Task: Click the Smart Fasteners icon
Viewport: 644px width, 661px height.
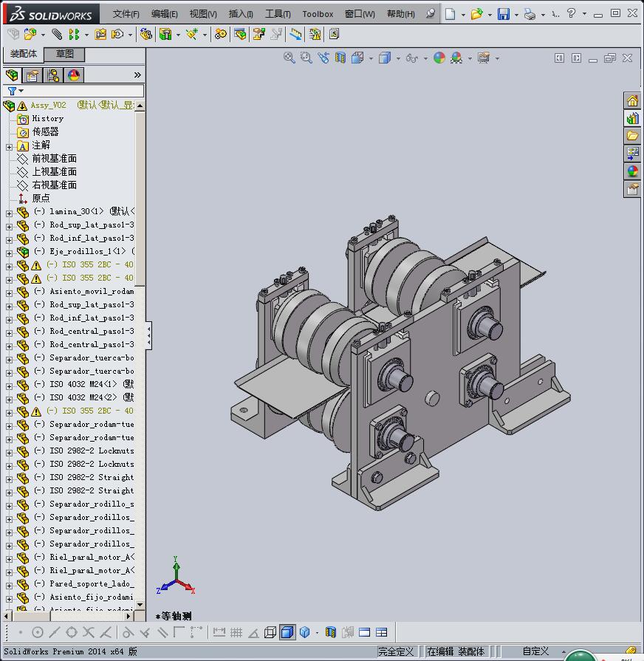Action: point(100,34)
